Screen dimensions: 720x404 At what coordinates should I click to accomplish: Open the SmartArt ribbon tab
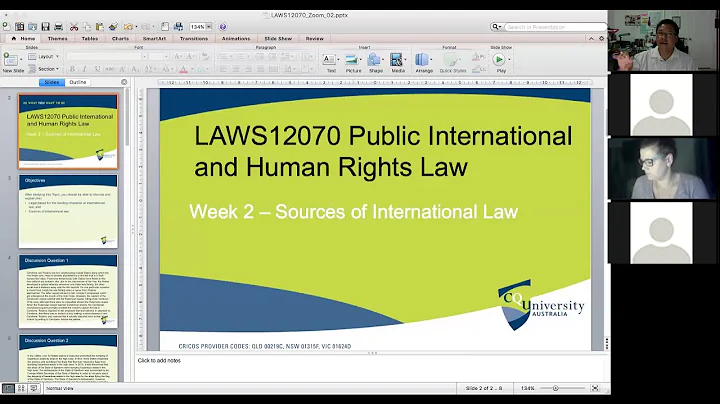click(154, 39)
